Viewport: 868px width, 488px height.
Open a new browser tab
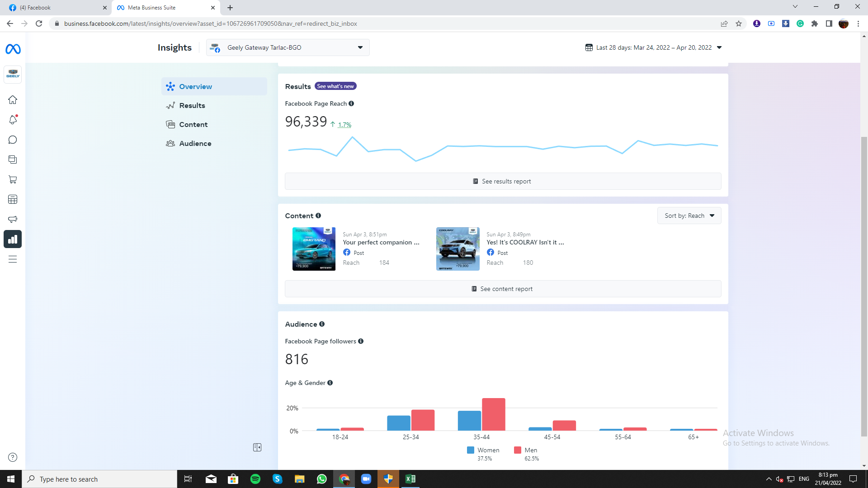[230, 8]
